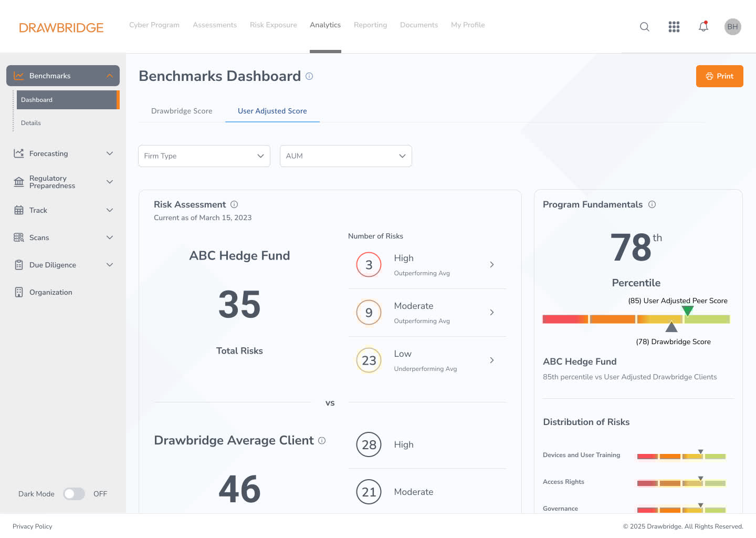Open the apps grid menu icon
Screen dimensions: 756x538
[674, 27]
